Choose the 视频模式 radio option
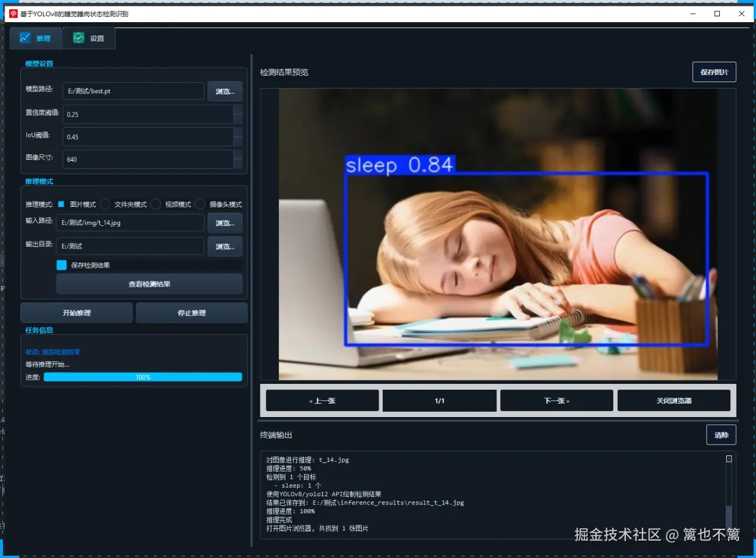The image size is (756, 558). [x=171, y=204]
